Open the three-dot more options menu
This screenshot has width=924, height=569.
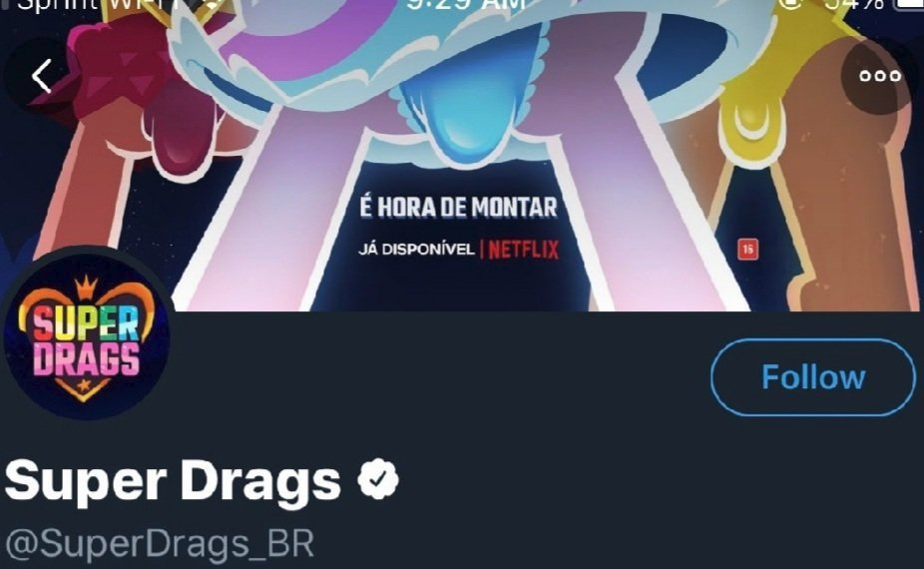(880, 76)
